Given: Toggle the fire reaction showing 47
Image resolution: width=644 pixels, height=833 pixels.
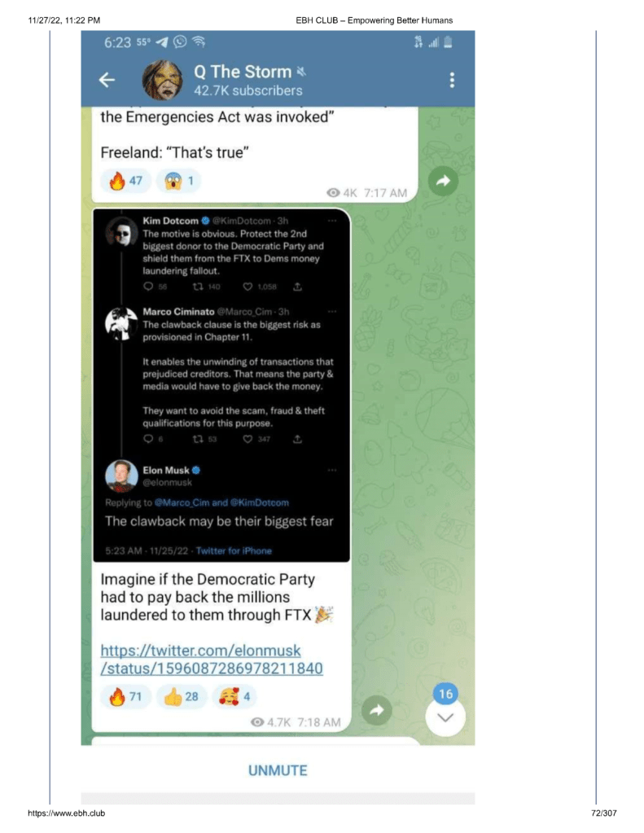Looking at the screenshot, I should [x=125, y=181].
